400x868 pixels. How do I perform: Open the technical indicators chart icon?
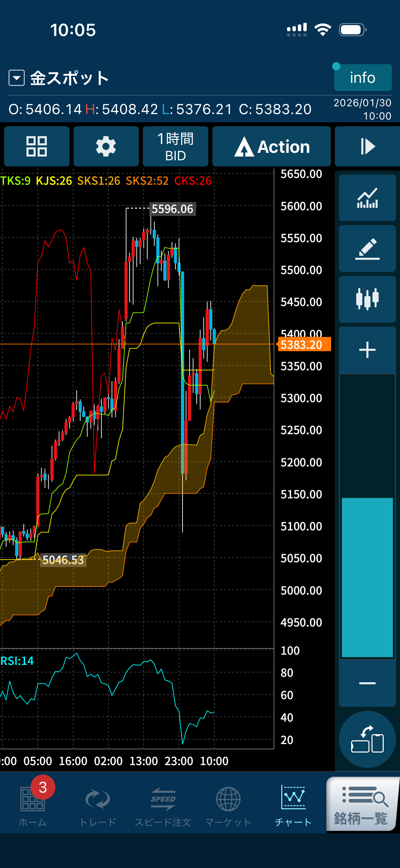(367, 198)
